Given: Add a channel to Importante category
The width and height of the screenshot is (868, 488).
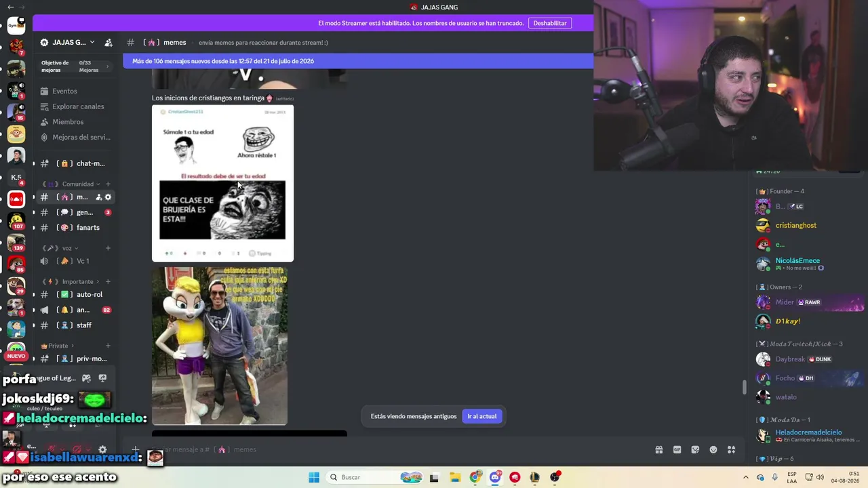Looking at the screenshot, I should (108, 281).
